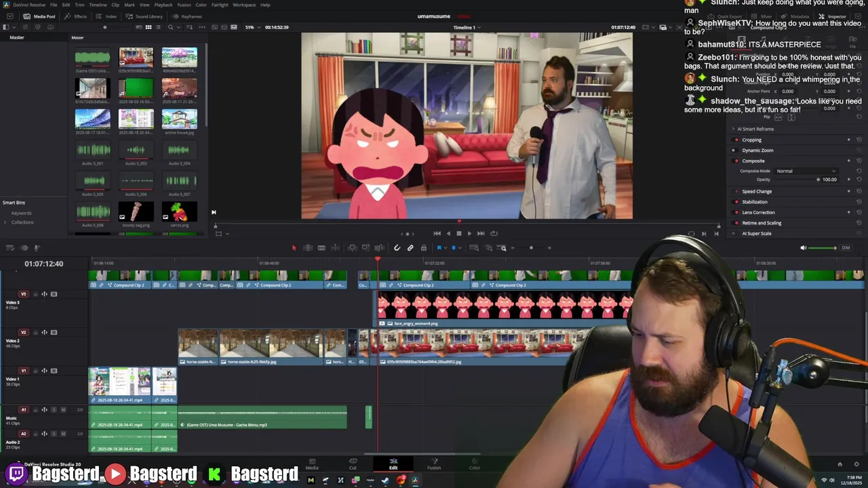This screenshot has height=488, width=868.
Task: Select the Keywords smart bin
Action: [21, 213]
